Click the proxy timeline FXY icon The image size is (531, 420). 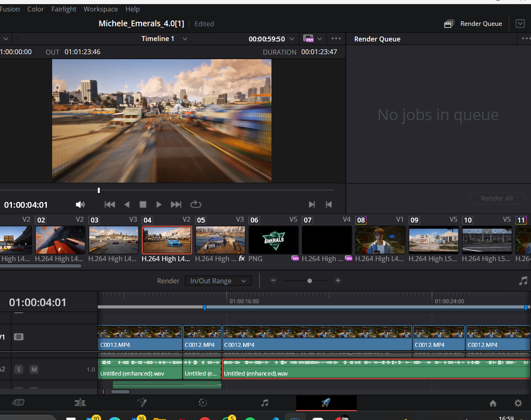point(308,39)
